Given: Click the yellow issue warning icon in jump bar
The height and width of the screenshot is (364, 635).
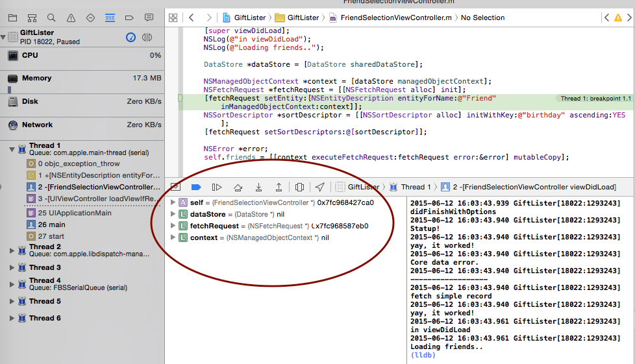Looking at the screenshot, I should [x=618, y=18].
